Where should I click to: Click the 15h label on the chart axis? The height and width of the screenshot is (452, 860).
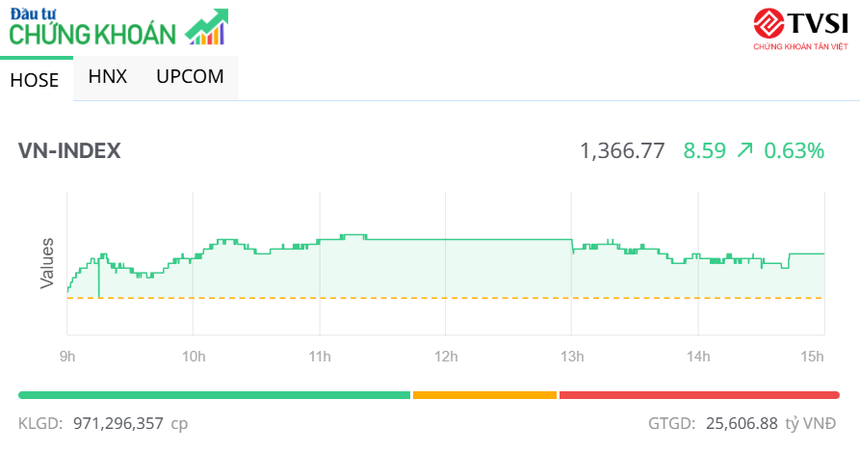pos(813,356)
